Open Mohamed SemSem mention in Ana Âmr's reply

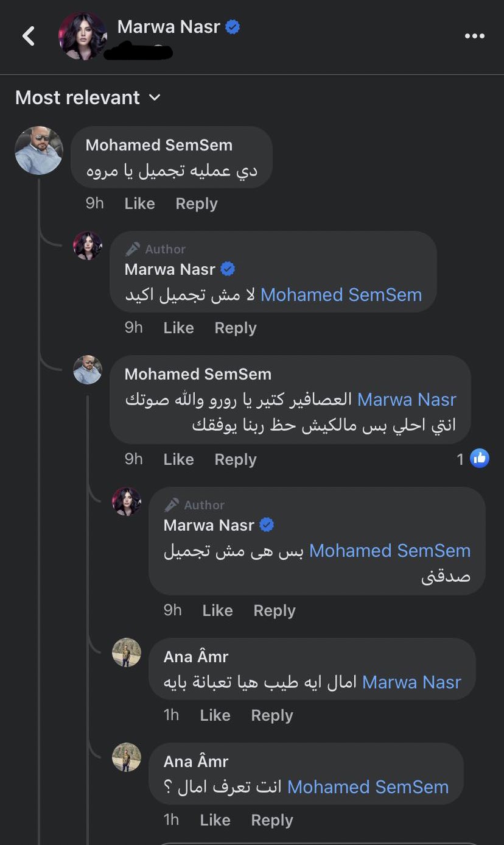pyautogui.click(x=368, y=787)
